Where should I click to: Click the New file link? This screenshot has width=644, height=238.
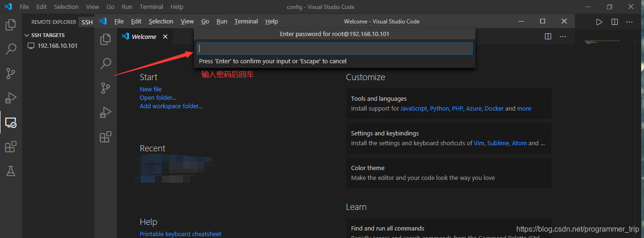pyautogui.click(x=151, y=89)
